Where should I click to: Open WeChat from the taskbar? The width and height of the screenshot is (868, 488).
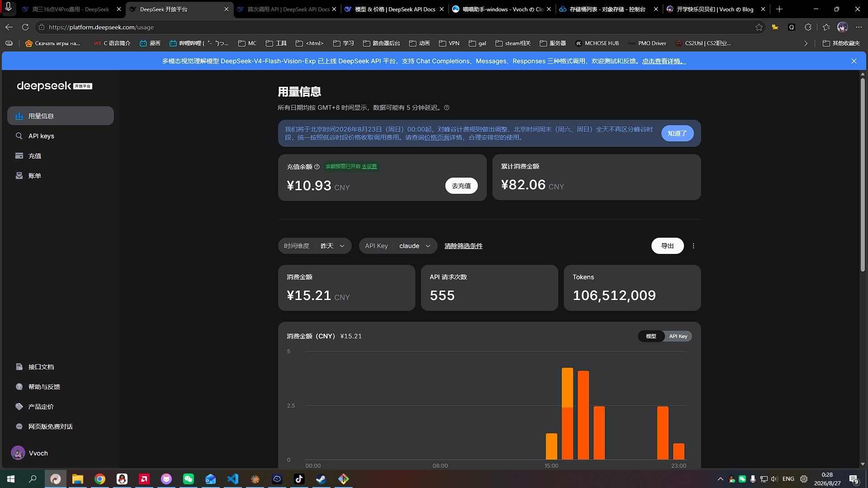(189, 479)
